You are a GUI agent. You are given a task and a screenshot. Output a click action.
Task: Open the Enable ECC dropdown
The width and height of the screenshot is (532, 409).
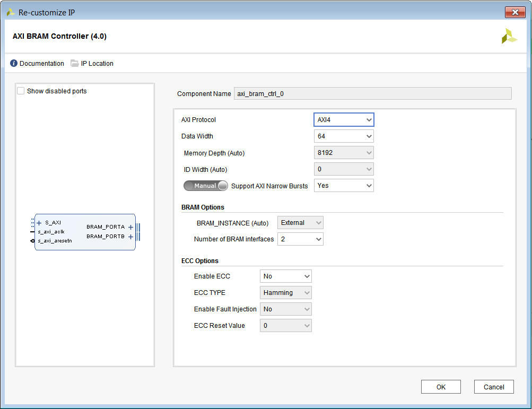pos(285,276)
